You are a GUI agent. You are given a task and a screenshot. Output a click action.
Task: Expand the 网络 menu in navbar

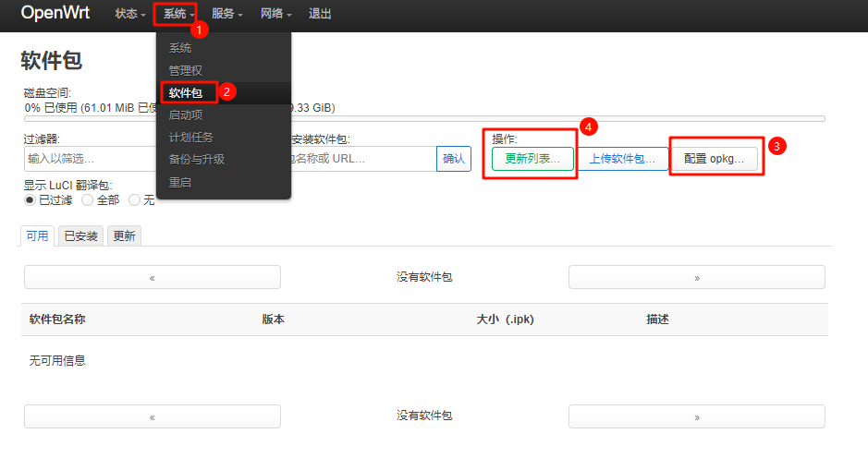point(275,15)
